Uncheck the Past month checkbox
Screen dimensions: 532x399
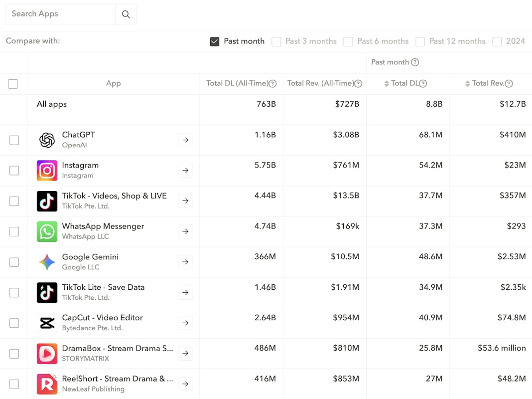(215, 41)
